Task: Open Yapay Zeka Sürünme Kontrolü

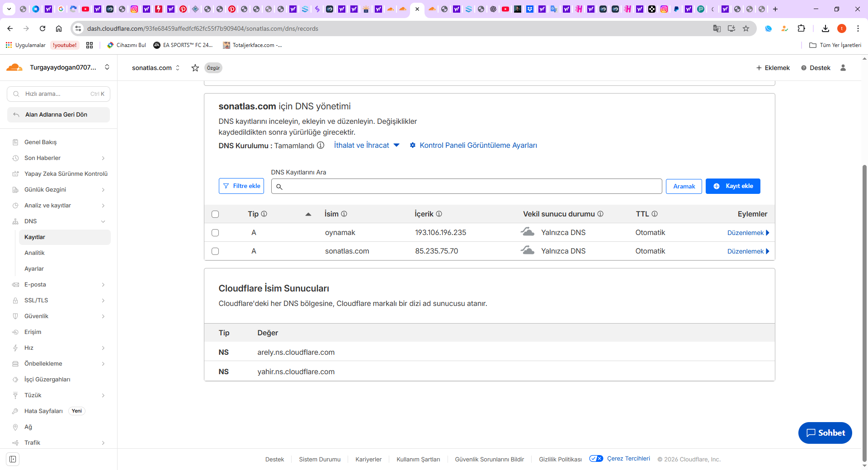Action: click(66, 174)
